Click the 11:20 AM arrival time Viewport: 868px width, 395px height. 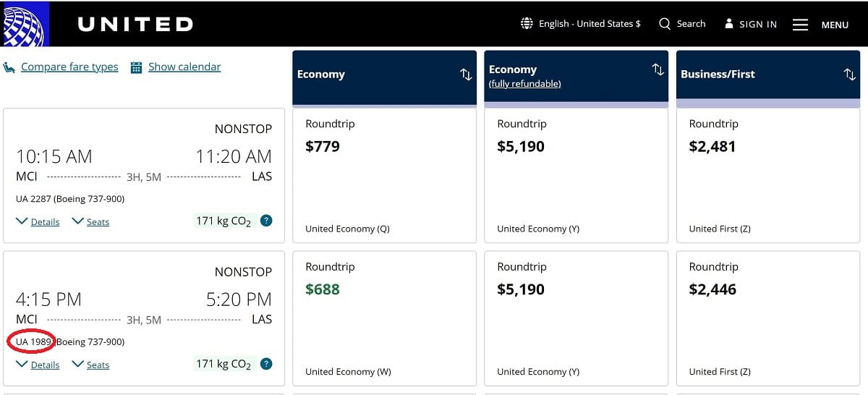coord(234,156)
